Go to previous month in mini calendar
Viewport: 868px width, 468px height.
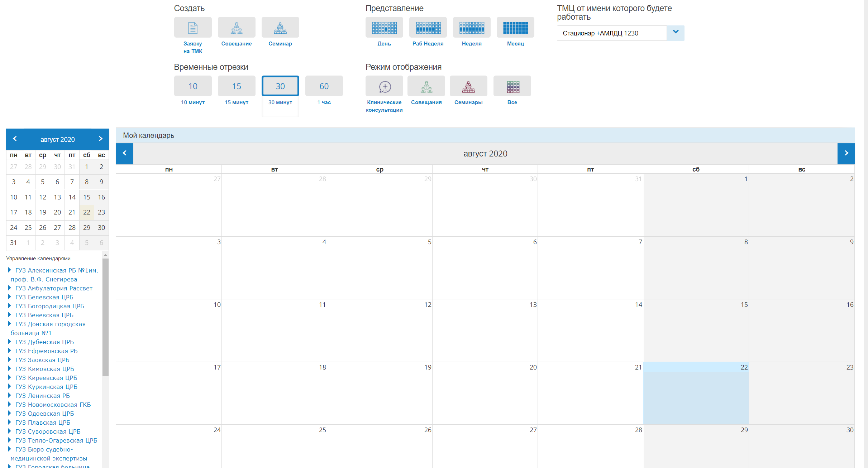[x=15, y=139]
